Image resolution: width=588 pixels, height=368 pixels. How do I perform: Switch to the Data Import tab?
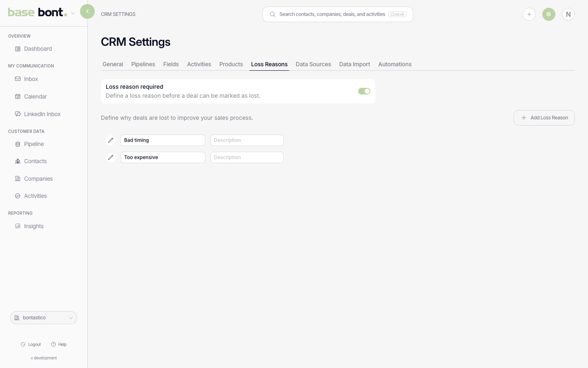(354, 64)
